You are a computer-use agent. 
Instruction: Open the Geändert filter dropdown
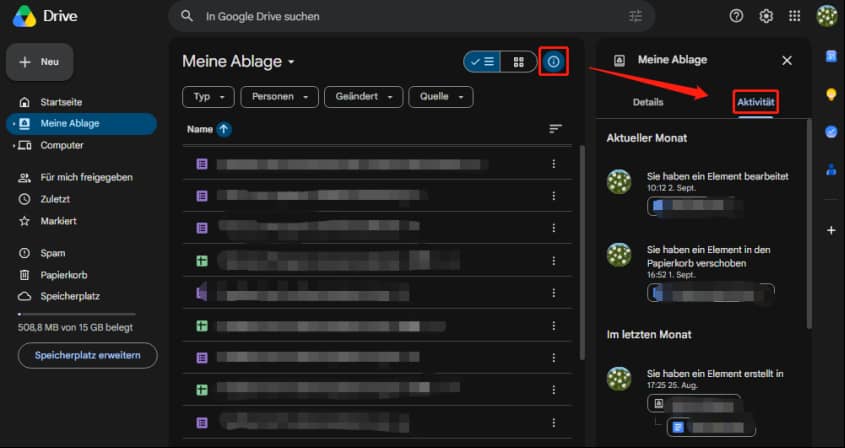363,97
